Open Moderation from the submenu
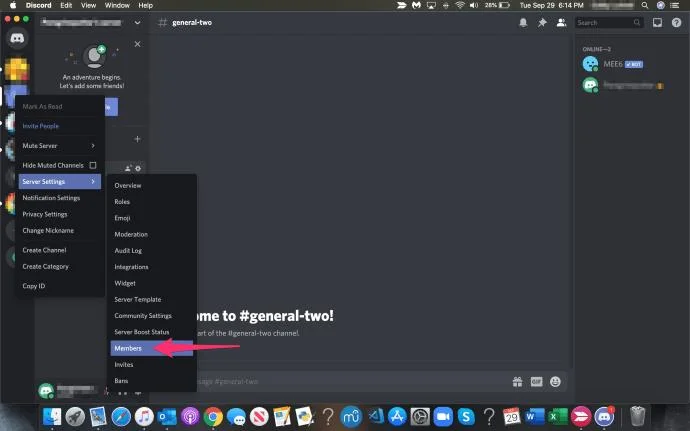Image resolution: width=690 pixels, height=431 pixels. (x=151, y=234)
